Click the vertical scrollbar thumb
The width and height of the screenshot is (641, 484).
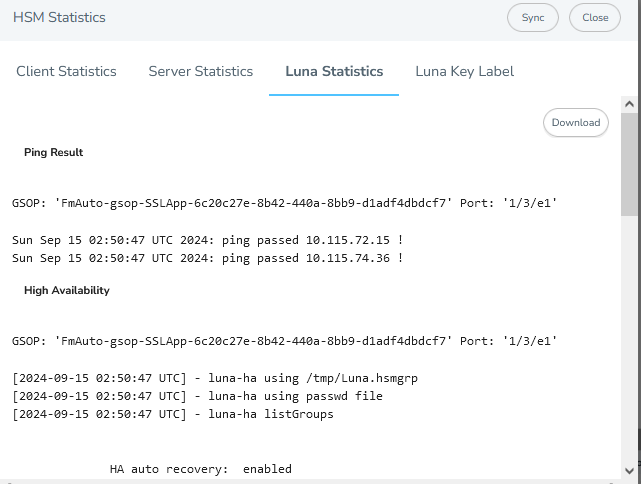[630, 164]
